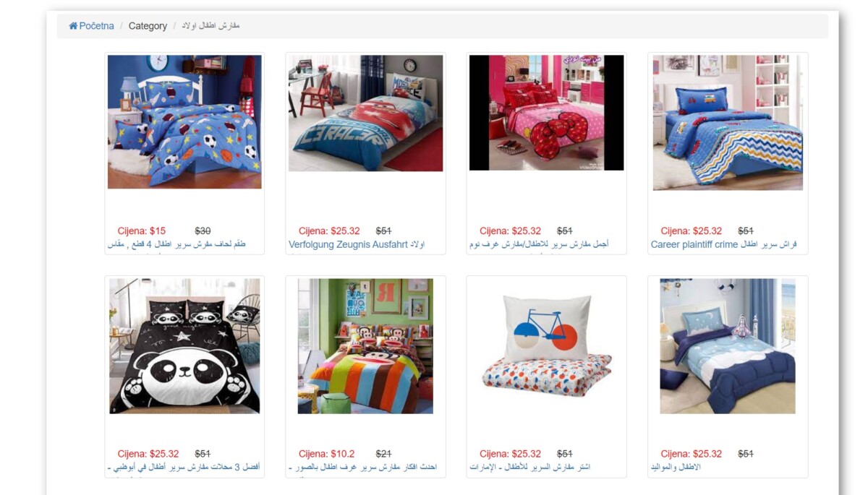This screenshot has width=868, height=495.
Task: Click the home icon beside Početna
Action: tap(73, 26)
